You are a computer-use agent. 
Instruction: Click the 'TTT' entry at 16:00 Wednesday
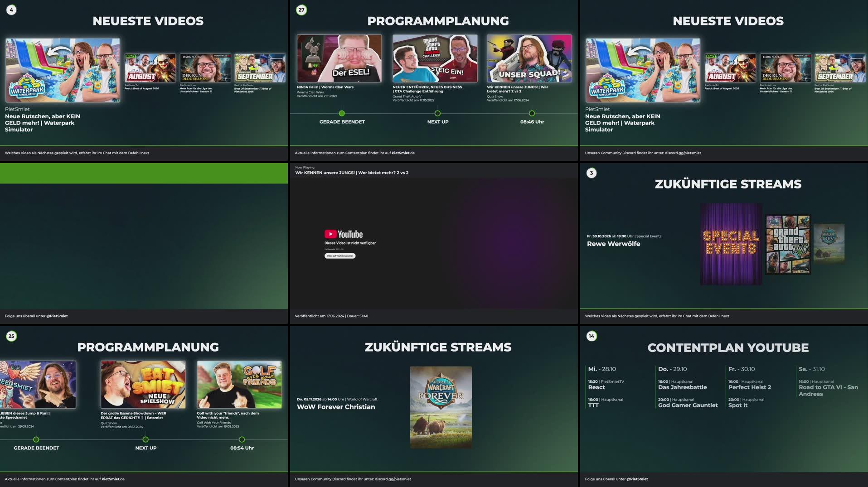[x=593, y=405]
